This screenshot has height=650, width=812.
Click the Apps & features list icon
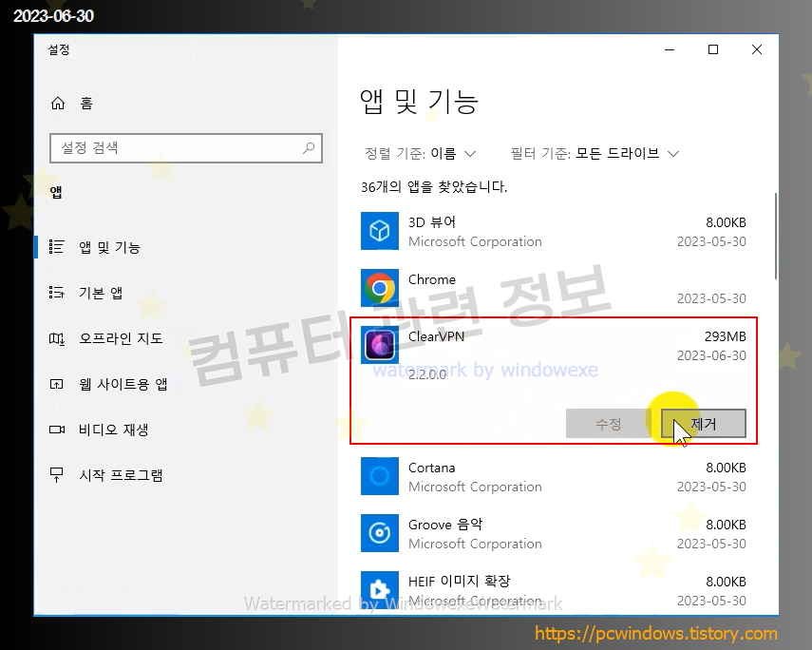[56, 247]
